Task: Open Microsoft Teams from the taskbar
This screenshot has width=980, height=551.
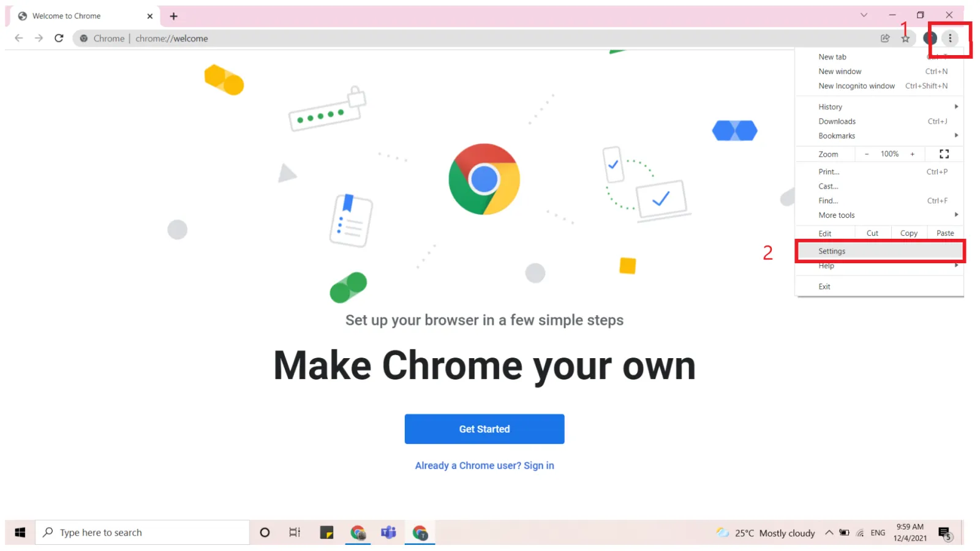Action: click(x=388, y=533)
